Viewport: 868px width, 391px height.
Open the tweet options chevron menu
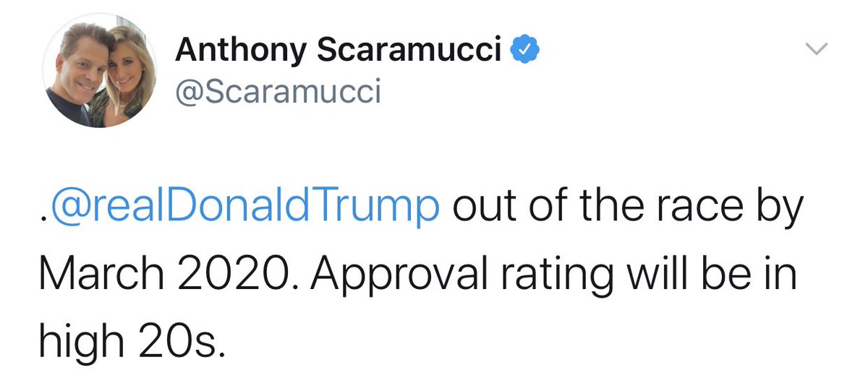tap(817, 49)
